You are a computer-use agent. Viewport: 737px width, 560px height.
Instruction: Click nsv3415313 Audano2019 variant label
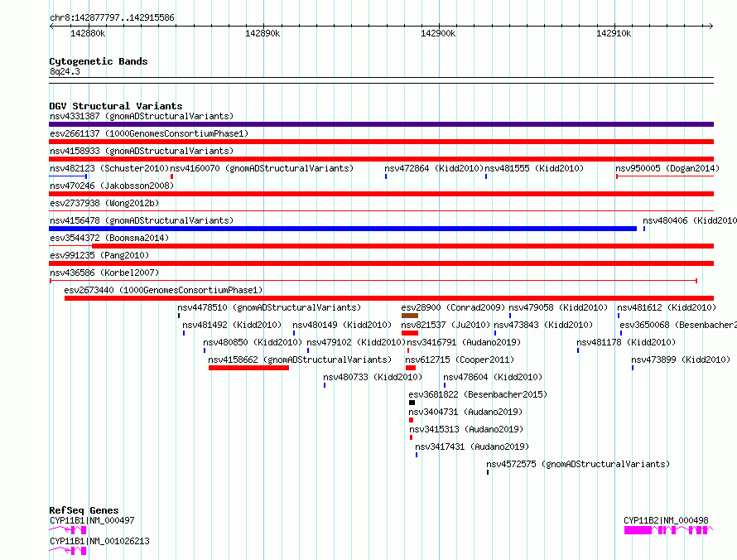[466, 429]
